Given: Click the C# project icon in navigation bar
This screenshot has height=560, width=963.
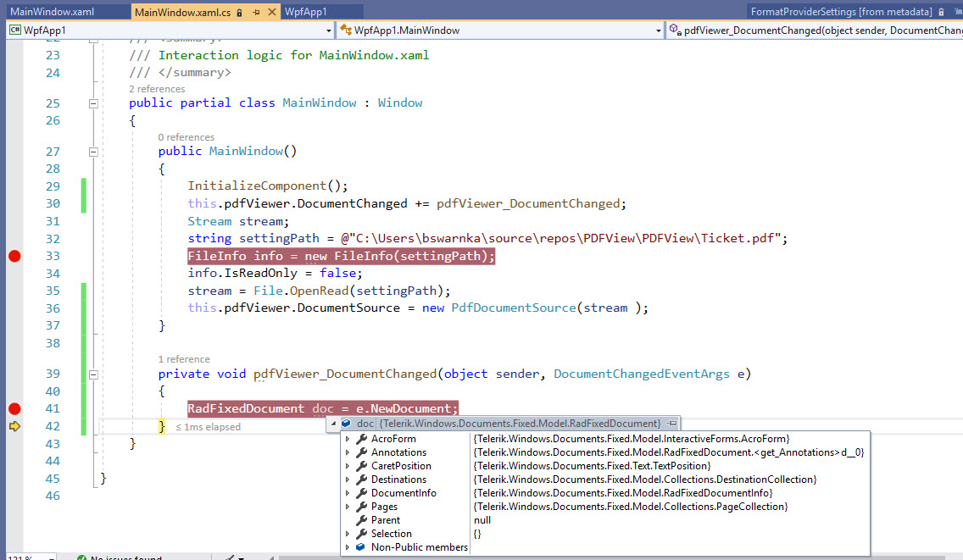Looking at the screenshot, I should tap(14, 30).
